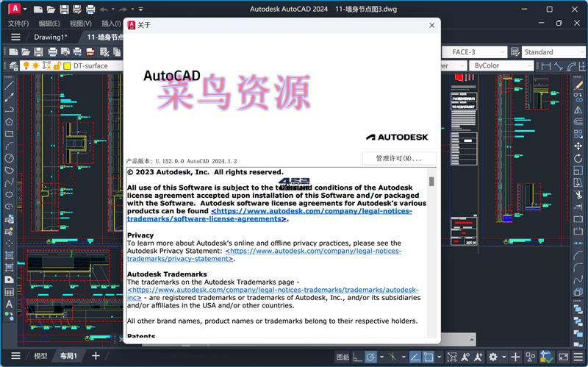This screenshot has height=367, width=588.
Task: Select the Line draw tool
Action: tap(10, 85)
